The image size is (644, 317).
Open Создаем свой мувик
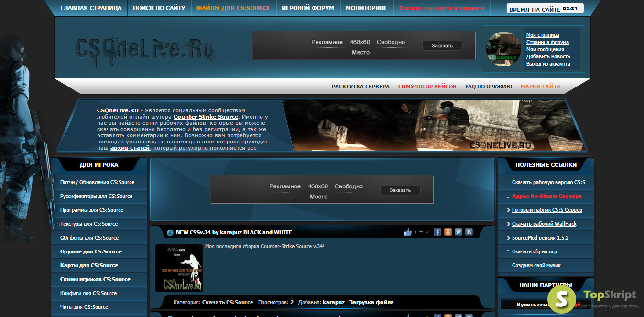click(x=536, y=265)
